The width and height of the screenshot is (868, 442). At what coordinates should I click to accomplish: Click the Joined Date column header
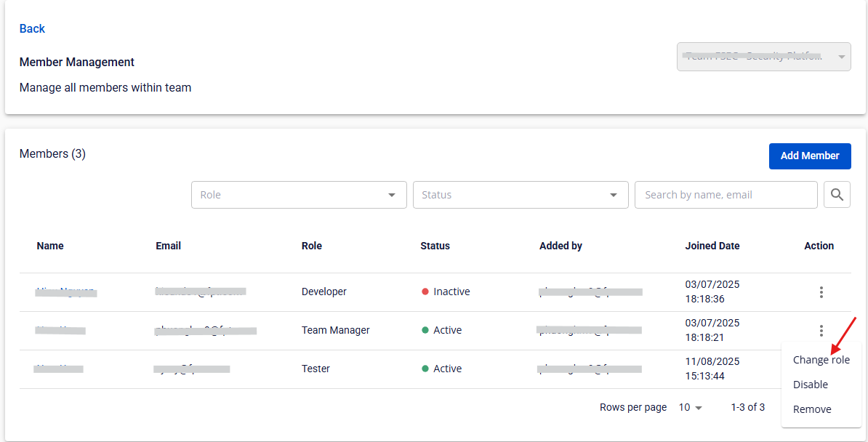pyautogui.click(x=712, y=246)
